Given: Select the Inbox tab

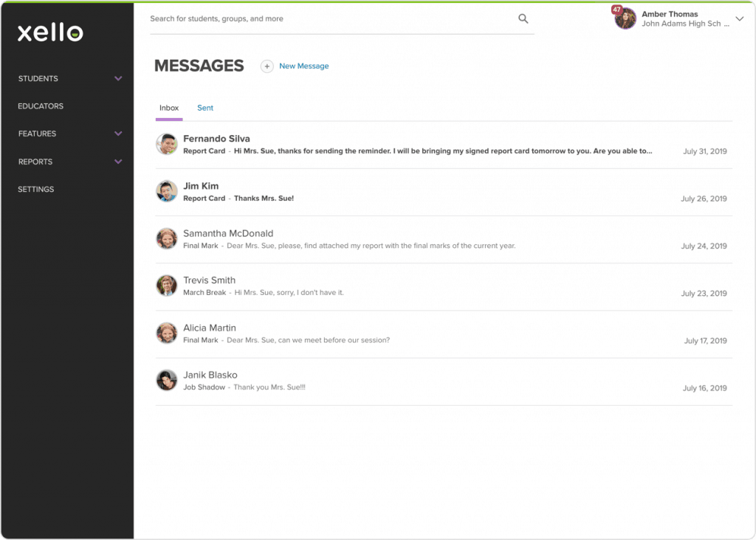Looking at the screenshot, I should tap(169, 108).
